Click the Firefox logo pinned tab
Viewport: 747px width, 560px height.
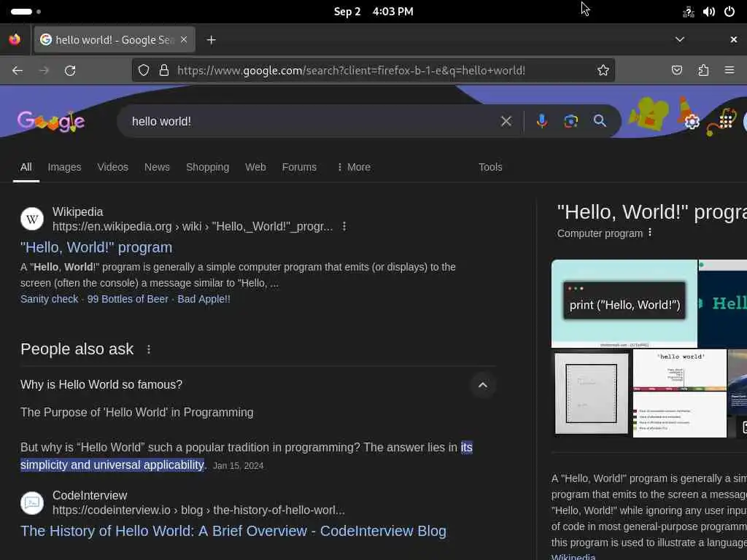tap(15, 39)
